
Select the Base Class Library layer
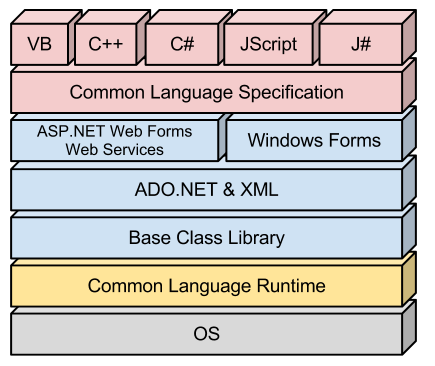click(207, 238)
